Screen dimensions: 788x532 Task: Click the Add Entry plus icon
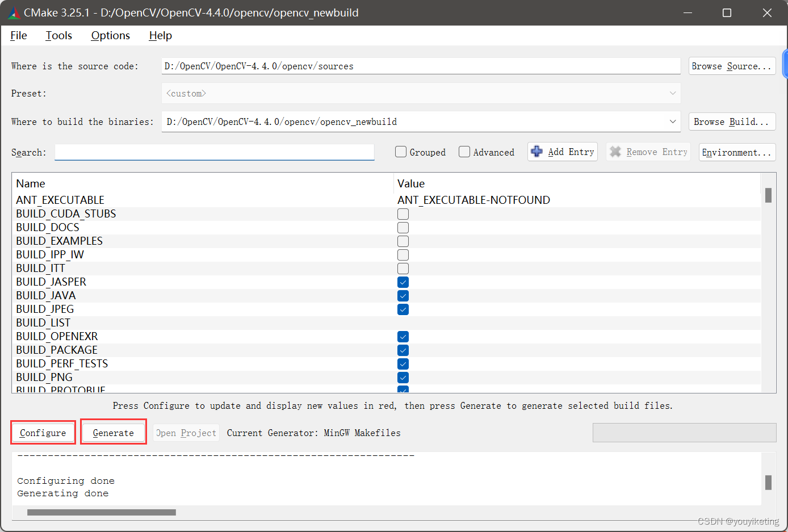point(537,152)
